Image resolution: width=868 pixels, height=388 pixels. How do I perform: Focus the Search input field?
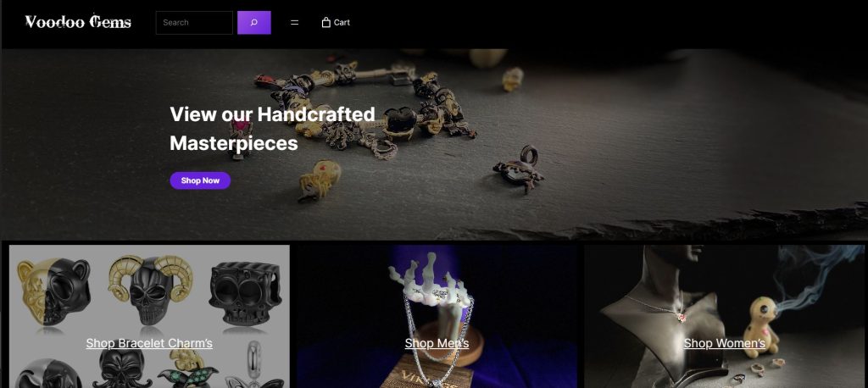pyautogui.click(x=194, y=23)
